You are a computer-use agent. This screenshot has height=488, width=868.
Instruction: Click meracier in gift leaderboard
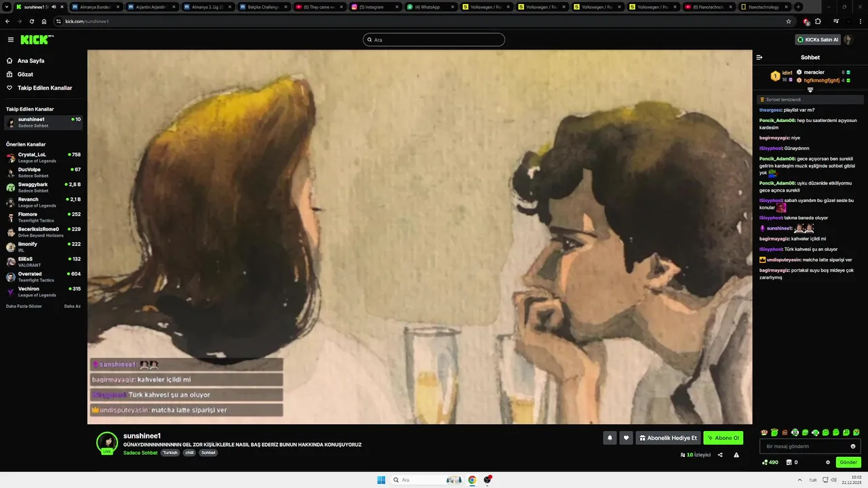click(814, 73)
